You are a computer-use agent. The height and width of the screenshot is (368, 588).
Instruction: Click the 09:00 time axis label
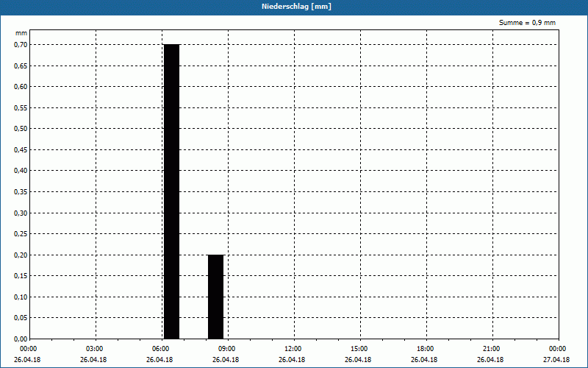pos(228,349)
